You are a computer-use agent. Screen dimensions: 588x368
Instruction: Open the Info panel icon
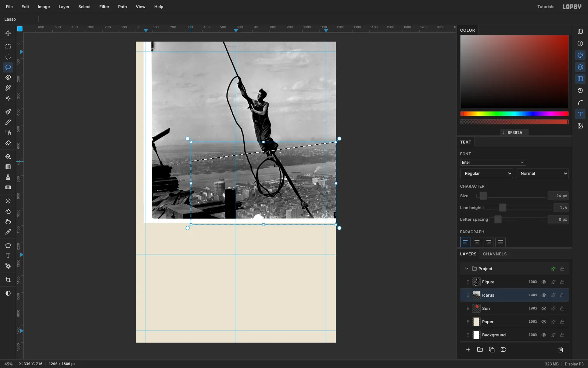[580, 43]
